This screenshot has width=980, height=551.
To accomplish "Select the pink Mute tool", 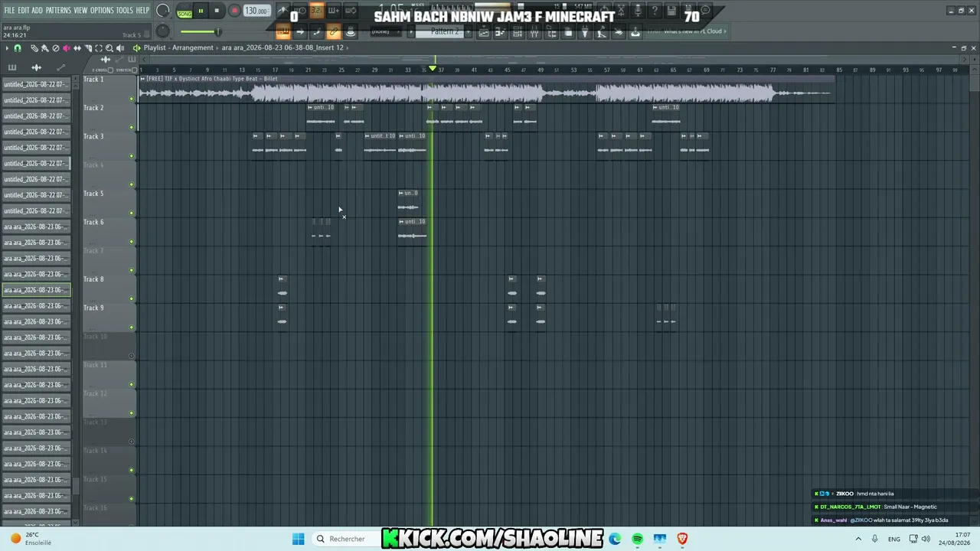I will click(x=66, y=48).
